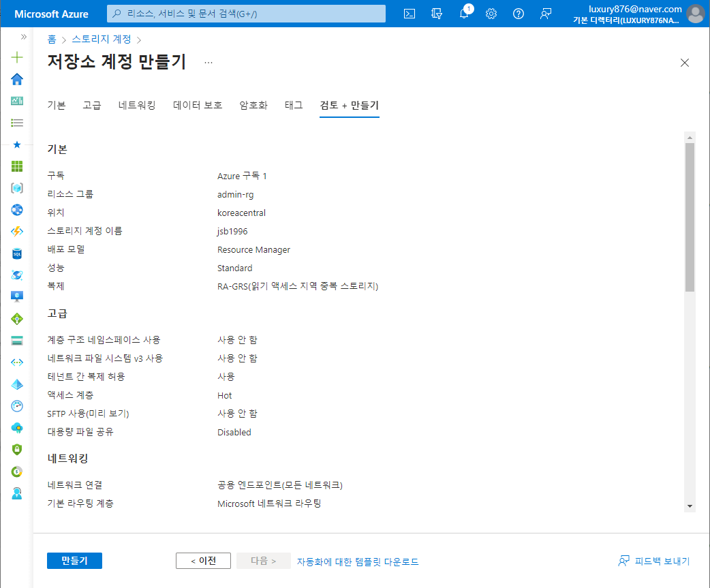Open Advisor cloud icon
Screen dimensions: 710x588
coord(17,428)
